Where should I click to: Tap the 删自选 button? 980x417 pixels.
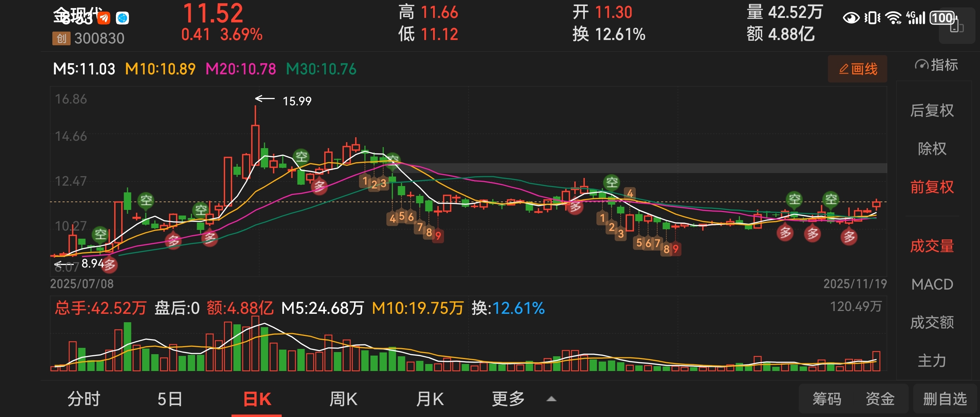click(945, 399)
